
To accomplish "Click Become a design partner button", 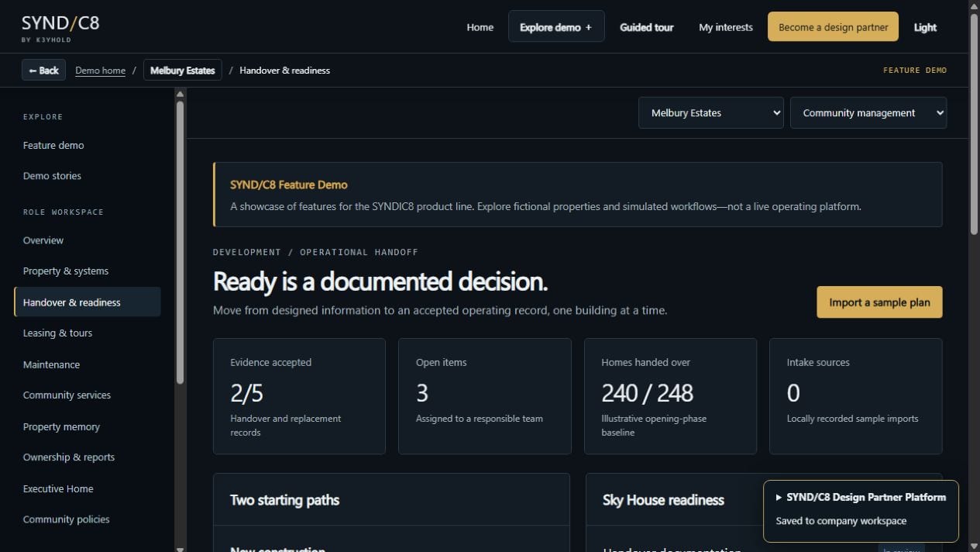I will 833,27.
